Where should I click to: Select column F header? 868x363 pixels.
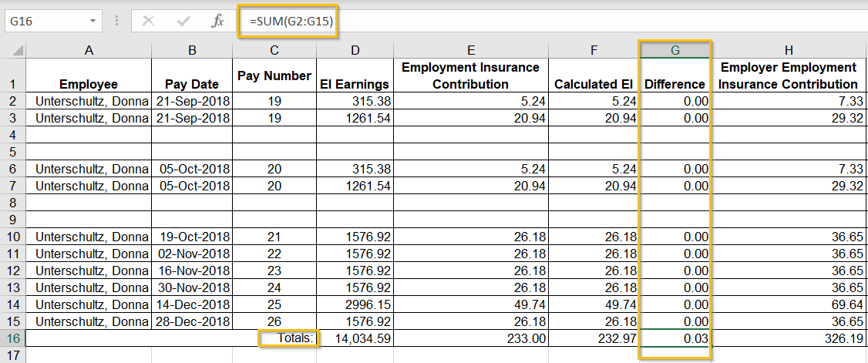tap(594, 50)
